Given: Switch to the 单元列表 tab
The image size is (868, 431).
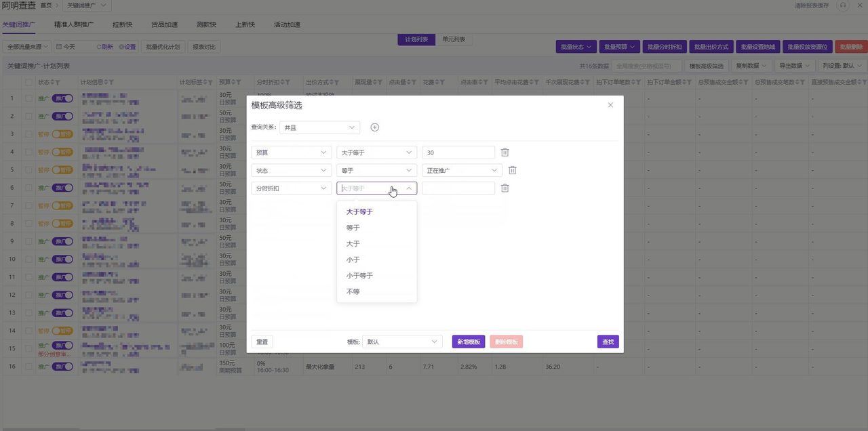Looking at the screenshot, I should (454, 39).
